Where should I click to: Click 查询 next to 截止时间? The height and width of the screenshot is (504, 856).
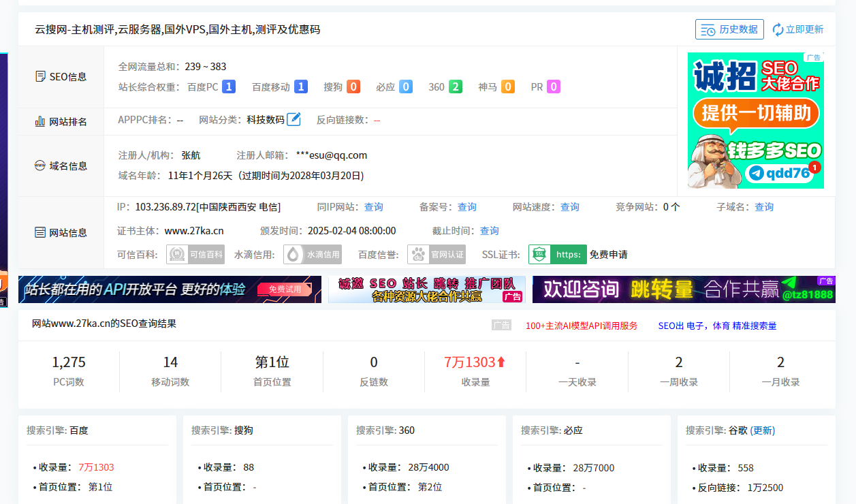click(489, 230)
